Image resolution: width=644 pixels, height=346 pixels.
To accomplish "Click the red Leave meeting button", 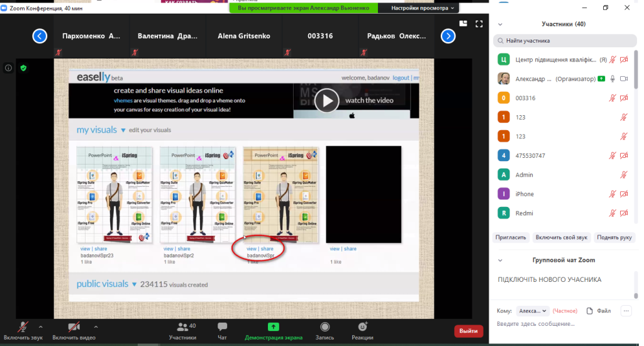I will coord(468,331).
